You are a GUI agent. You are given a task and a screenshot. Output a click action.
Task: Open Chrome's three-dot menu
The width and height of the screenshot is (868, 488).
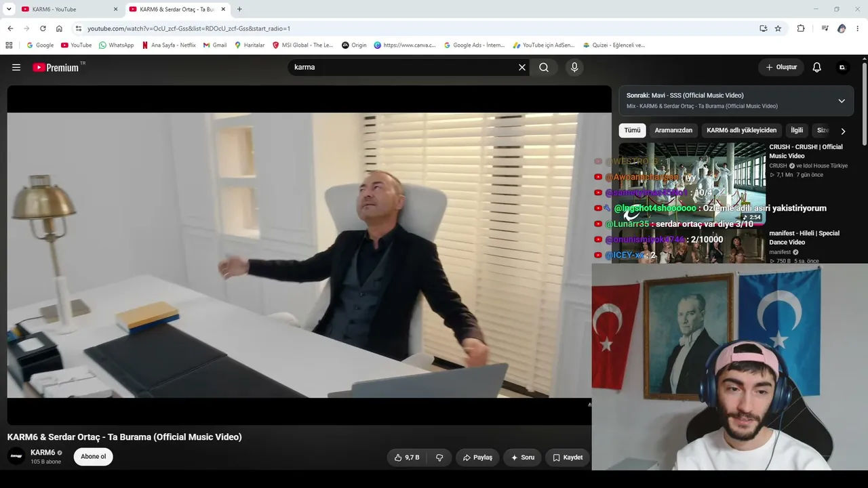[x=858, y=28]
